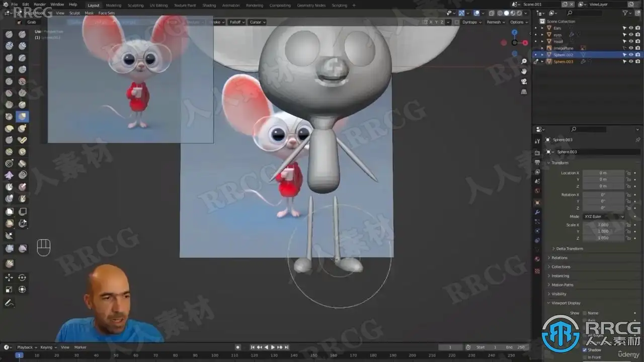
Task: Disable render for Sphere.003 camera icon
Action: click(x=637, y=61)
